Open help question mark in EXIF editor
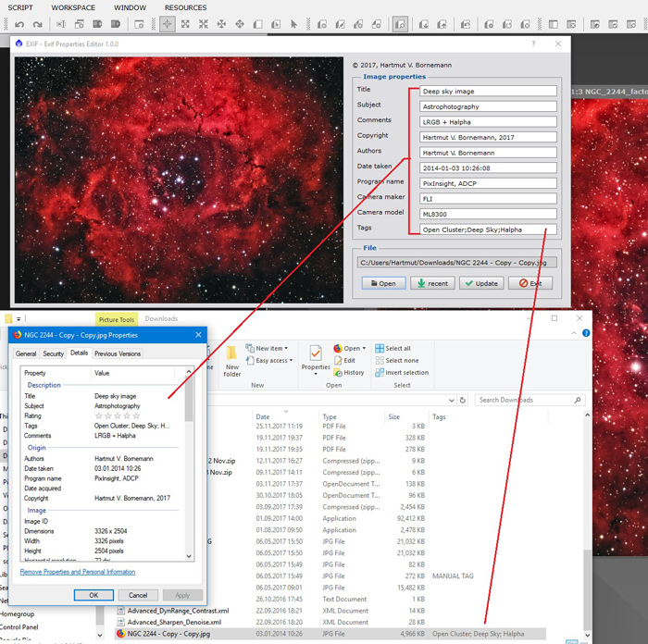The height and width of the screenshot is (644, 648). [533, 43]
